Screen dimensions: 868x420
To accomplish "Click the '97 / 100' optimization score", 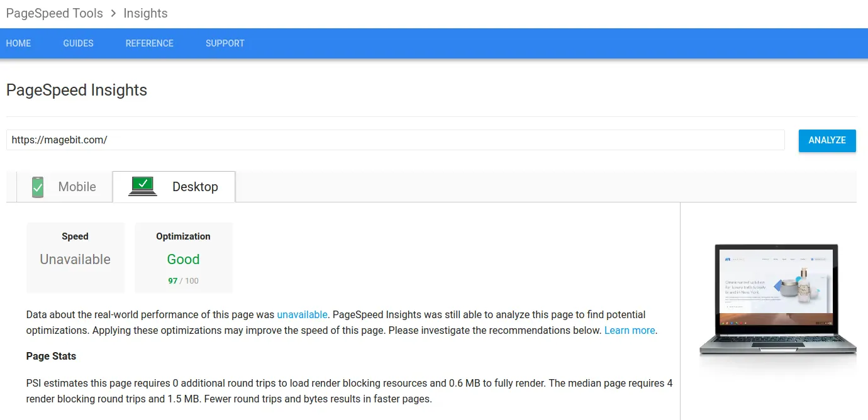I will coord(184,280).
